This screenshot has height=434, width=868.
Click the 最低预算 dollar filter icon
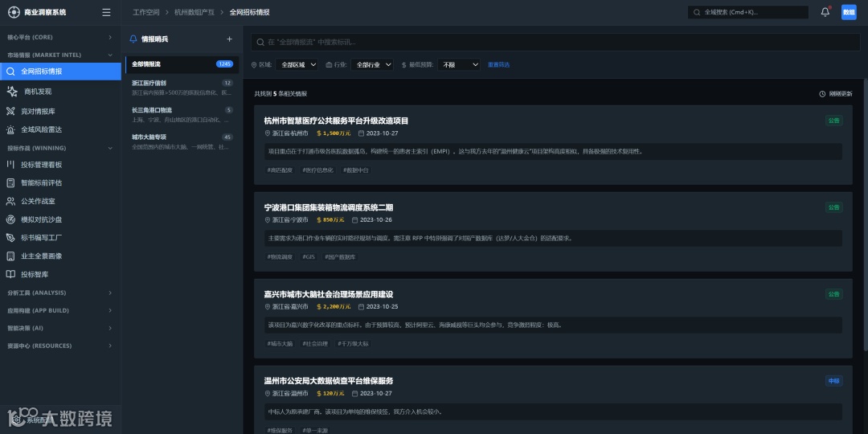tap(404, 65)
